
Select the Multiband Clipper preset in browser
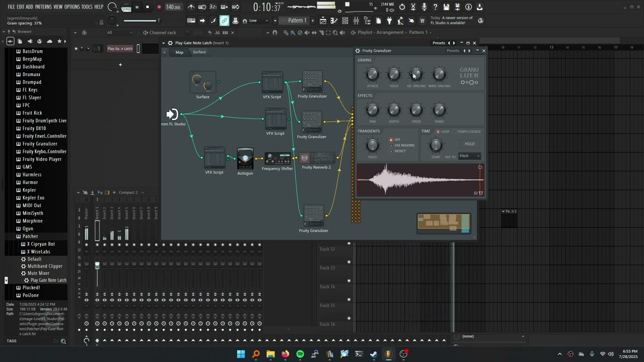pyautogui.click(x=45, y=266)
